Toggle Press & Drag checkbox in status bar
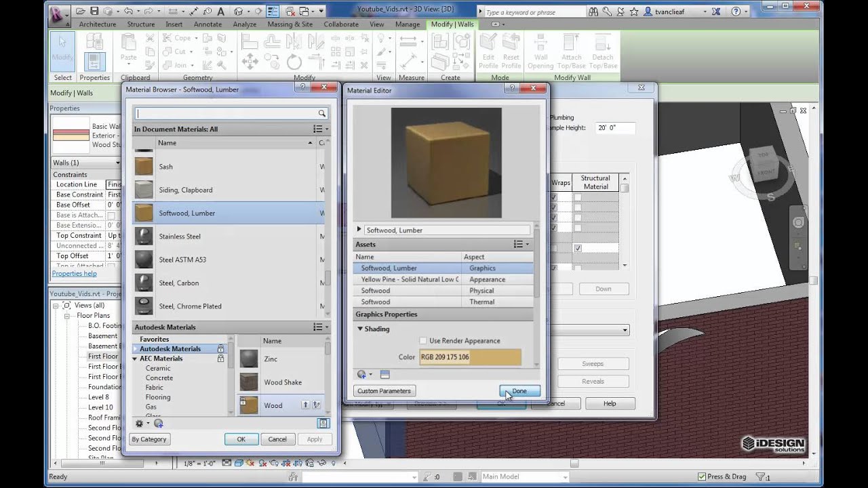The image size is (868, 488). pos(702,476)
